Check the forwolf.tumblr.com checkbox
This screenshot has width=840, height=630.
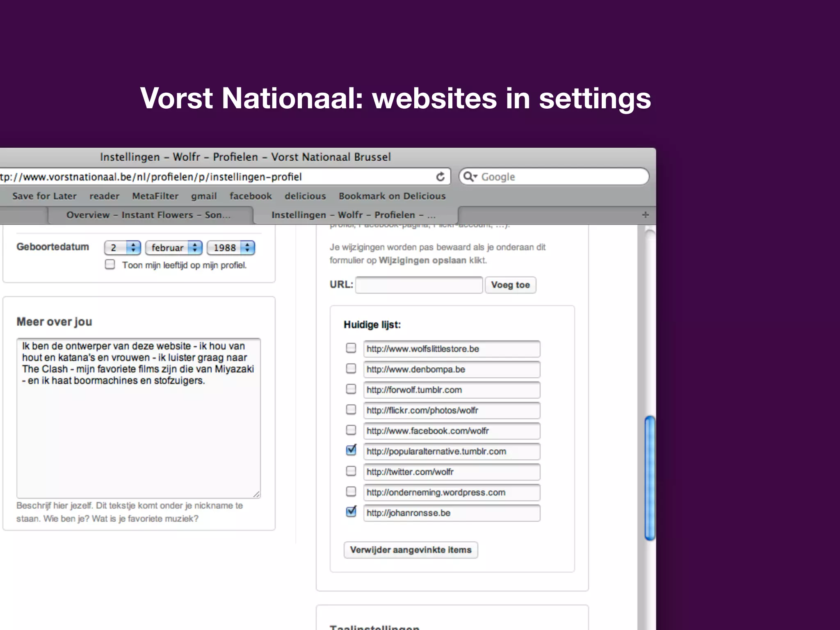[351, 389]
